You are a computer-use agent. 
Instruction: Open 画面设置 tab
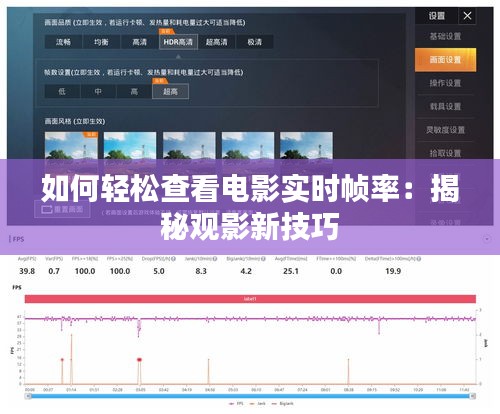(445, 60)
